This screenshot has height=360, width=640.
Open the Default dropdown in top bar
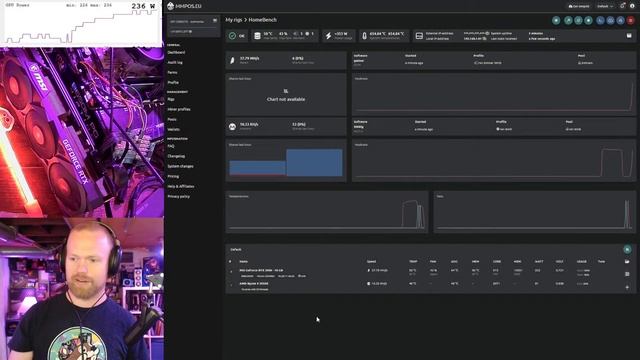(605, 6)
